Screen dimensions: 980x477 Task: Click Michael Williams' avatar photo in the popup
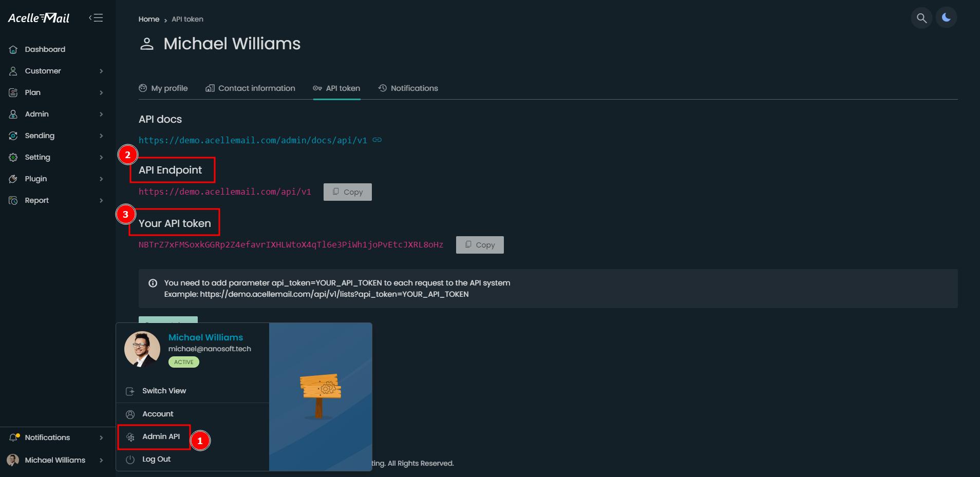point(142,349)
